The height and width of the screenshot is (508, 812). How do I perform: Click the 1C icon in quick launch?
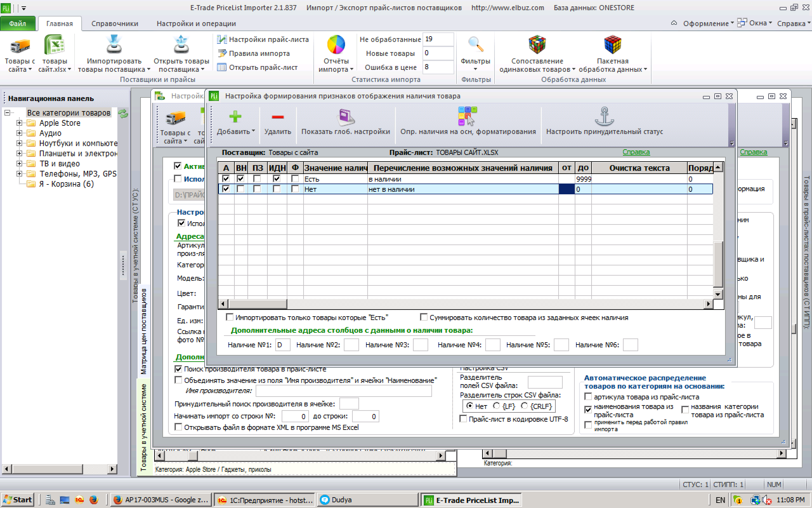point(79,500)
